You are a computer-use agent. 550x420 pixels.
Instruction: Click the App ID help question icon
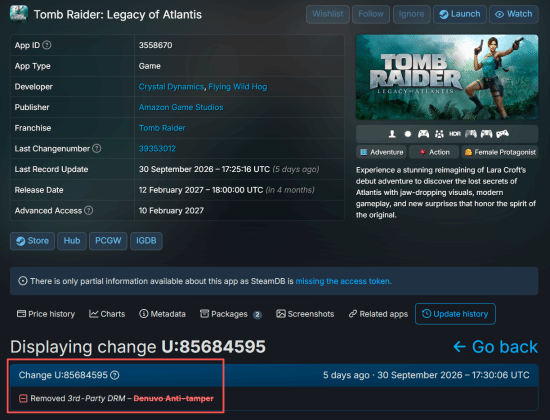(x=47, y=45)
